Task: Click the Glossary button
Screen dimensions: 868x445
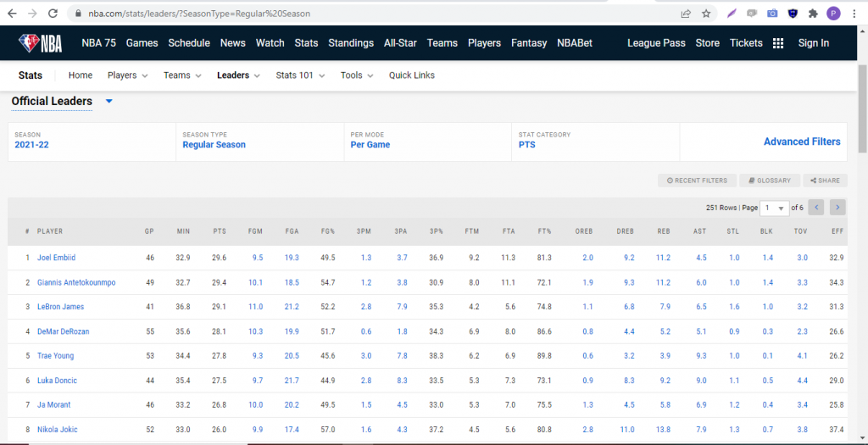Action: (770, 181)
